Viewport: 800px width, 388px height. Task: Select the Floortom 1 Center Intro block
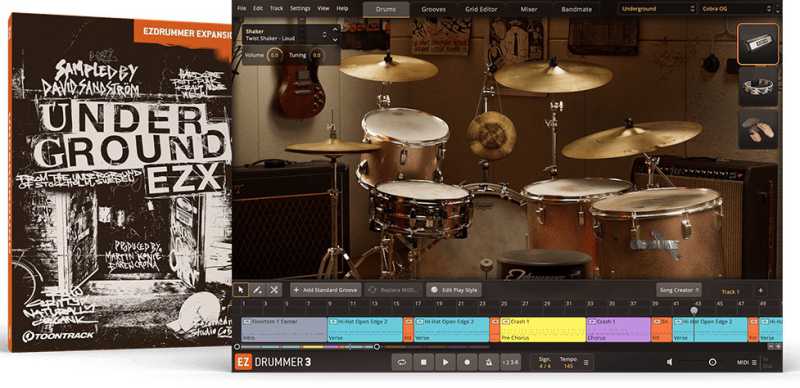tap(284, 329)
